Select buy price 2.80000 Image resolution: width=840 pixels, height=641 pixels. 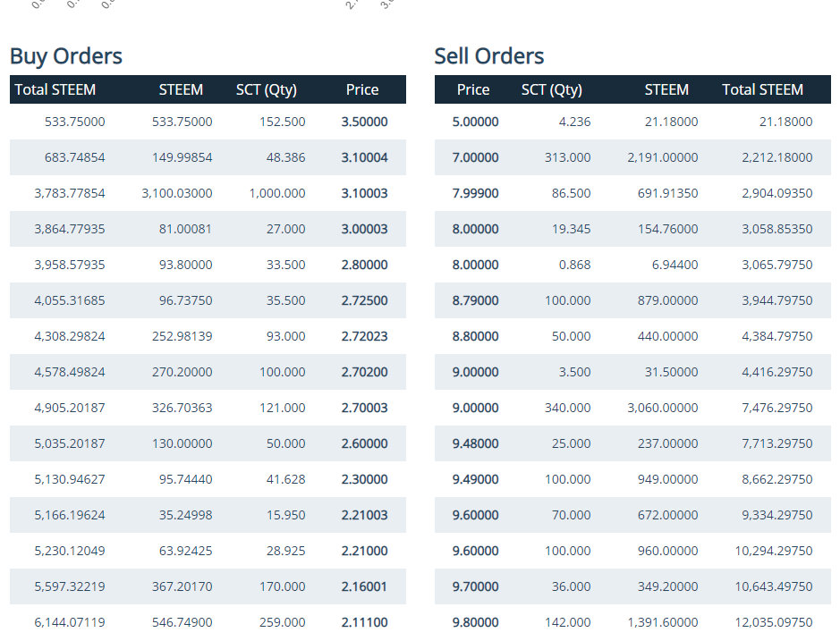point(364,265)
